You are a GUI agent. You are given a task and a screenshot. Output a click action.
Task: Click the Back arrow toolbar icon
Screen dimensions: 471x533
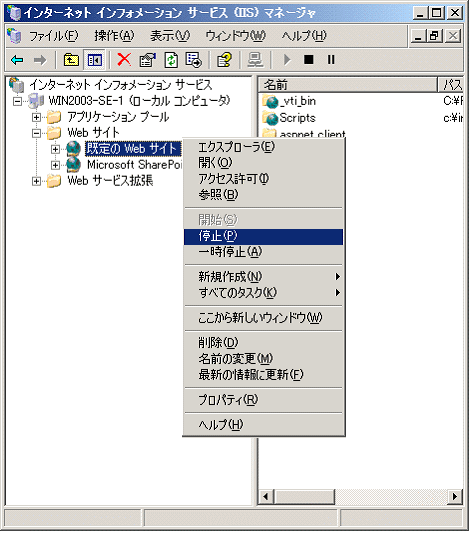tap(17, 60)
